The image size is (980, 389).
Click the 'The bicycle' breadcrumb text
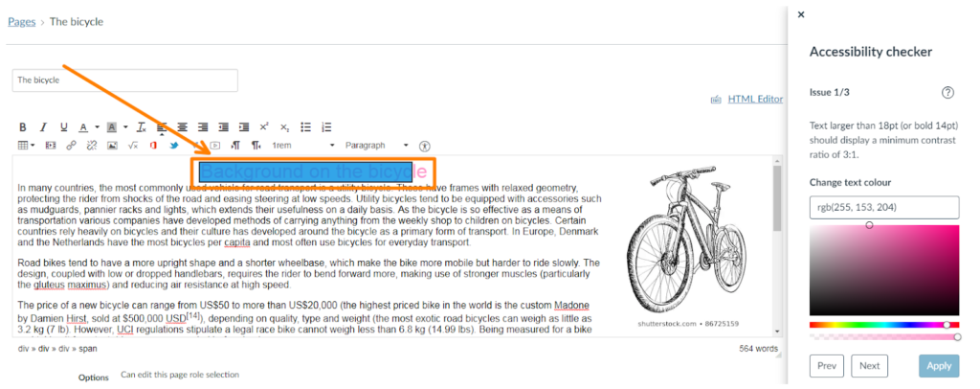77,21
